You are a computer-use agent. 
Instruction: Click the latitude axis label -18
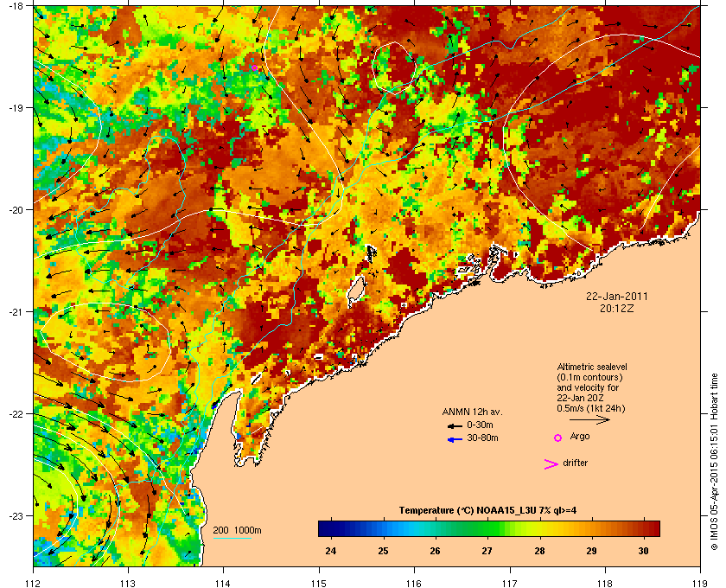click(x=16, y=6)
